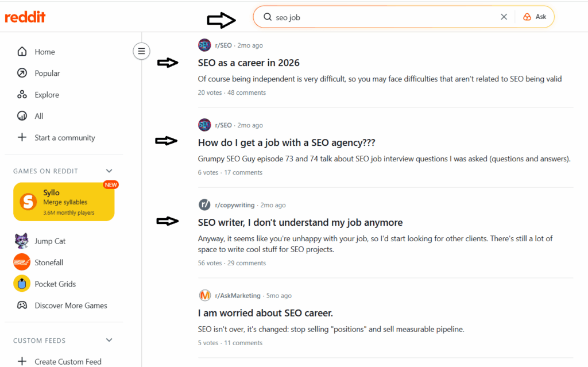Click the sidebar collapse toggle button
The width and height of the screenshot is (588, 367).
pyautogui.click(x=141, y=51)
